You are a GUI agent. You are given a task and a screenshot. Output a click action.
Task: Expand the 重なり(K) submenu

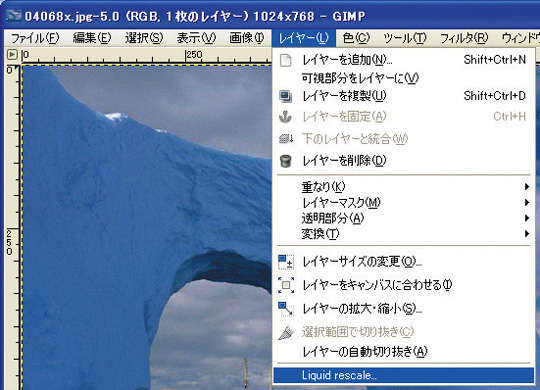click(404, 187)
